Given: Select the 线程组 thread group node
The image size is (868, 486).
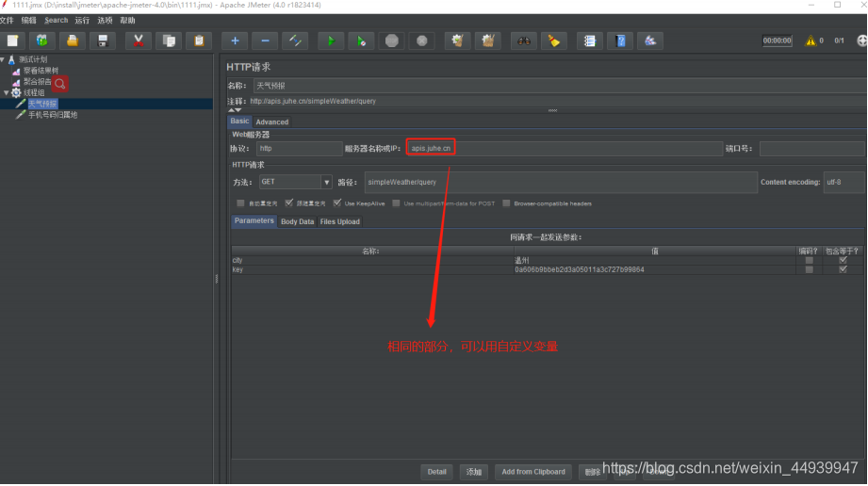Looking at the screenshot, I should click(34, 92).
